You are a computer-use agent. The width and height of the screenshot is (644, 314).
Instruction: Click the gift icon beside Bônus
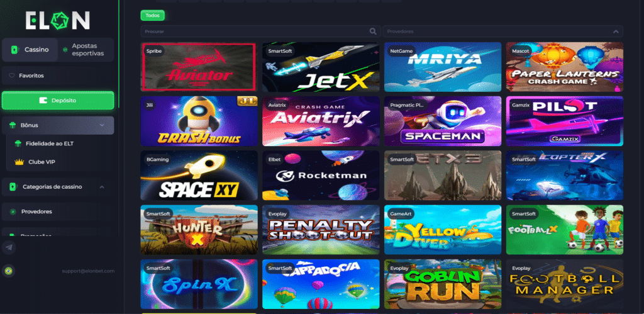tap(13, 125)
